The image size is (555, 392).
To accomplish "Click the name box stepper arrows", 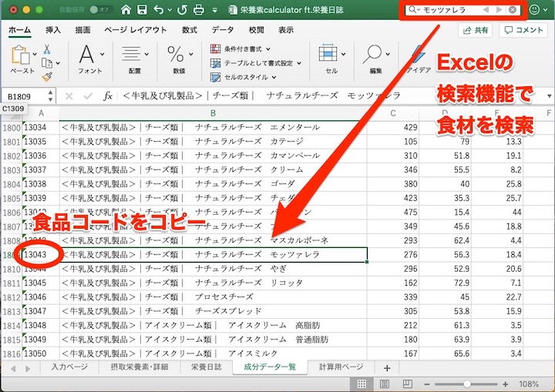I will (50, 95).
